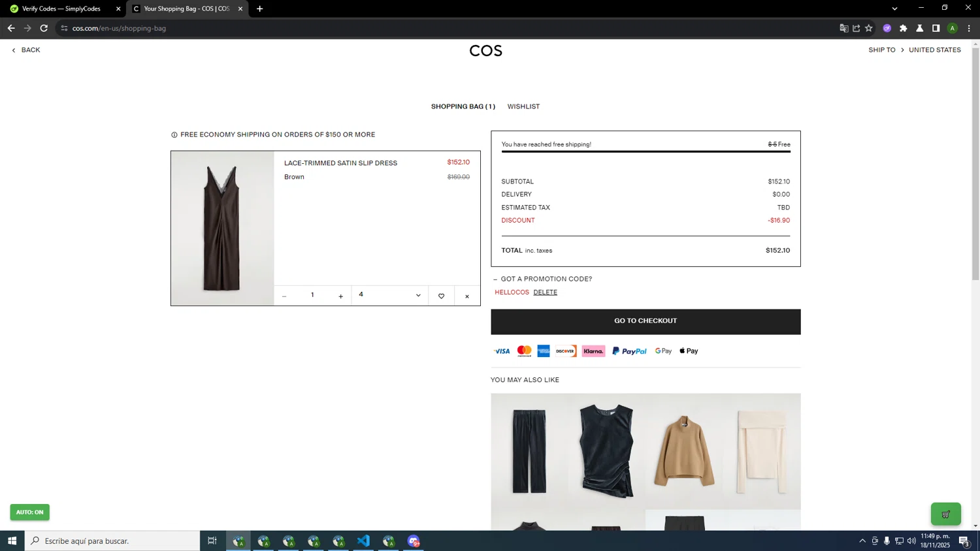
Task: Open the purple extension icon
Action: (x=887, y=28)
